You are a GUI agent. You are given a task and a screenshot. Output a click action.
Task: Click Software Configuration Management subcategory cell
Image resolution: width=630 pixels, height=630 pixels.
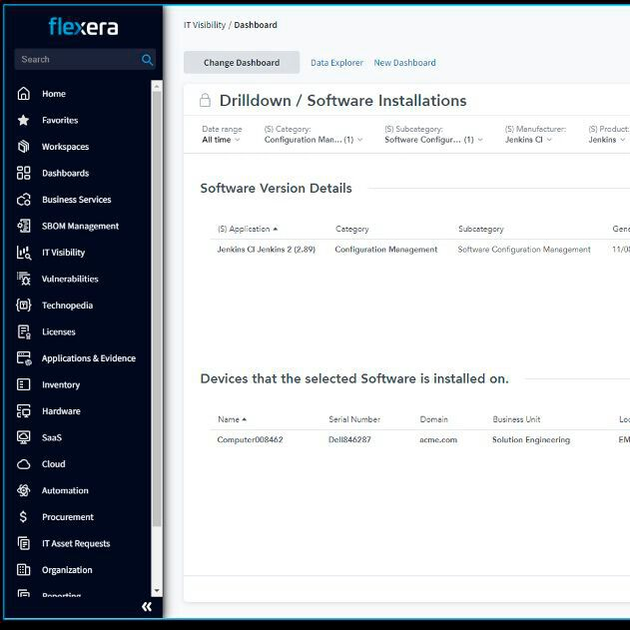click(524, 250)
